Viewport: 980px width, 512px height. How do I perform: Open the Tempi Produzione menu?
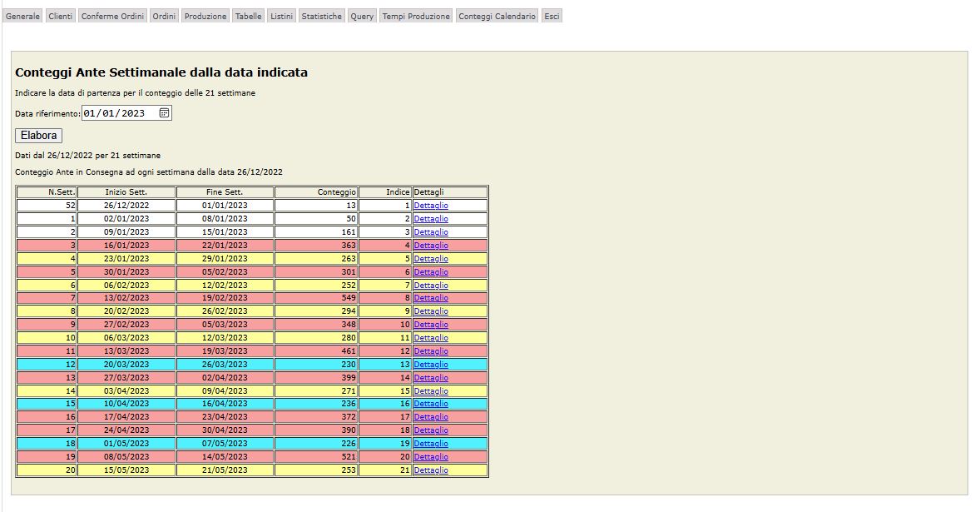[416, 17]
